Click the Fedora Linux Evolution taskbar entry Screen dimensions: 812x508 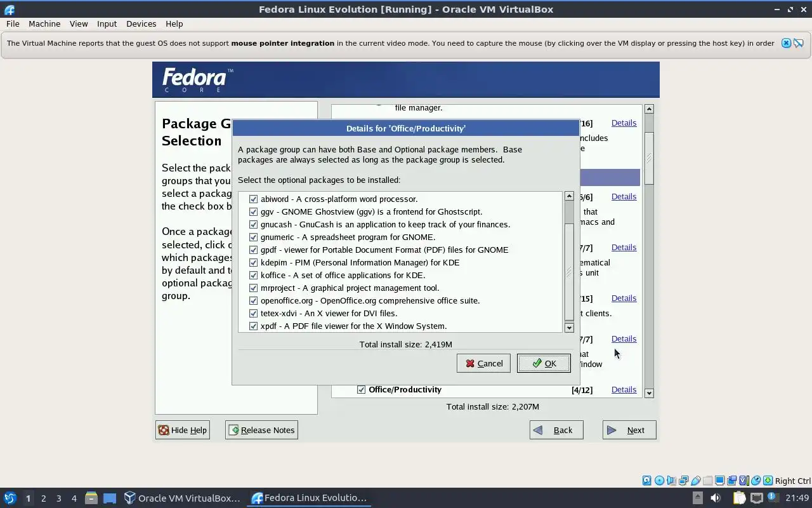pos(310,498)
